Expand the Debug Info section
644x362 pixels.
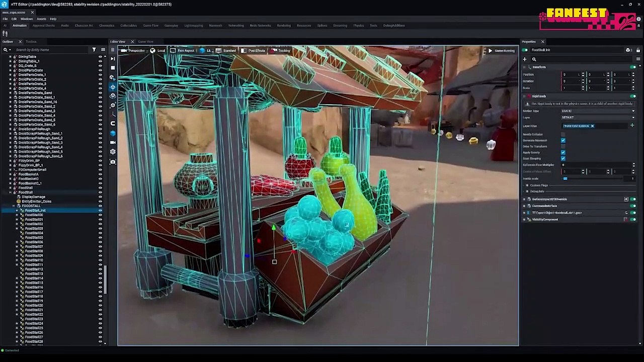527,191
